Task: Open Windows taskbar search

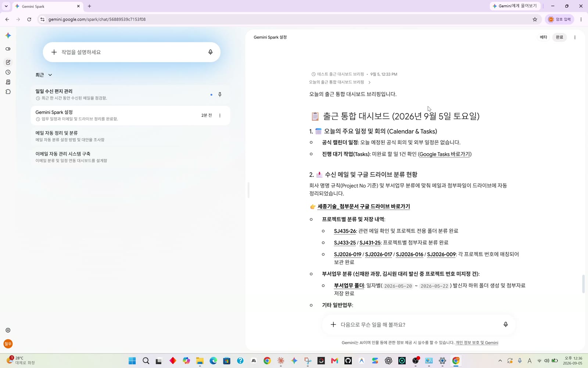Action: (x=146, y=361)
